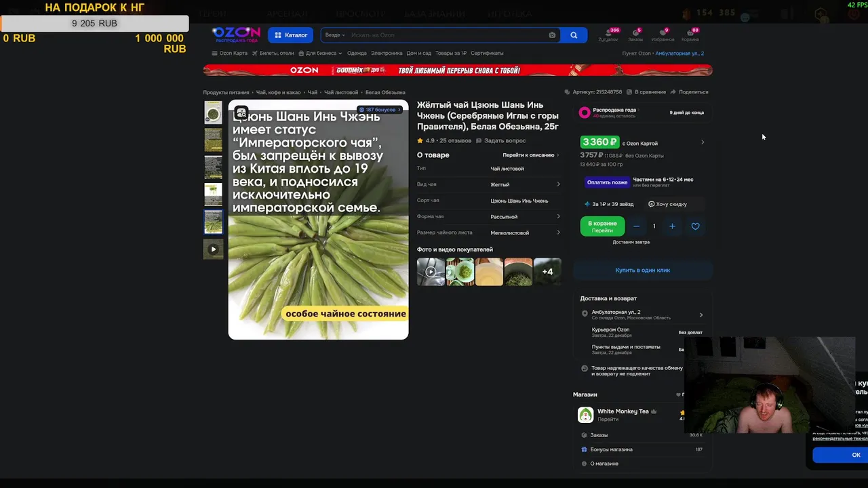Open Товары за 1₽ menu item
Screen dimensions: 868x488
tap(451, 53)
